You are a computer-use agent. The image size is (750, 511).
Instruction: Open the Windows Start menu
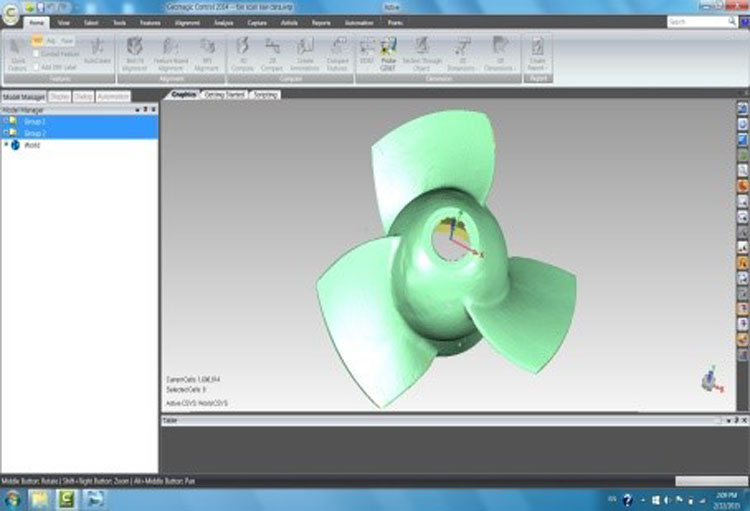click(12, 499)
